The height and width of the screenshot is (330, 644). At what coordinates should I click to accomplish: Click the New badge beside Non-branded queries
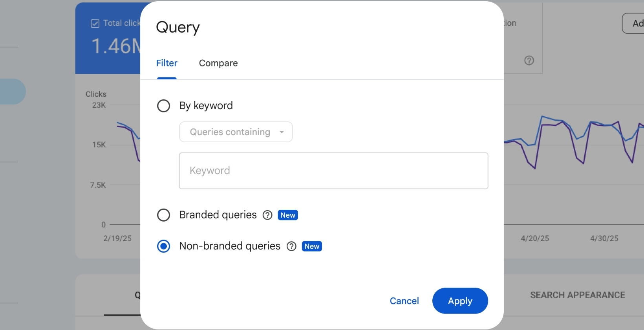point(312,246)
